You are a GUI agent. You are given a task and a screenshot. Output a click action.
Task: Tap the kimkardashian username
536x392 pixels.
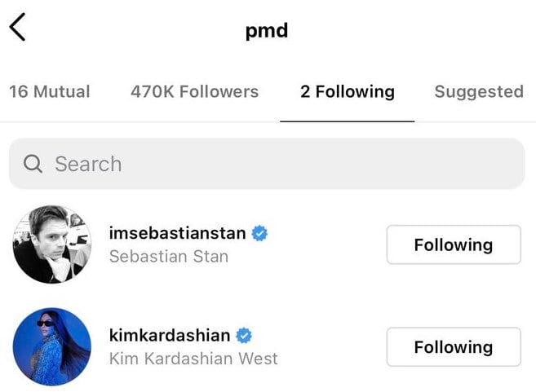(169, 335)
